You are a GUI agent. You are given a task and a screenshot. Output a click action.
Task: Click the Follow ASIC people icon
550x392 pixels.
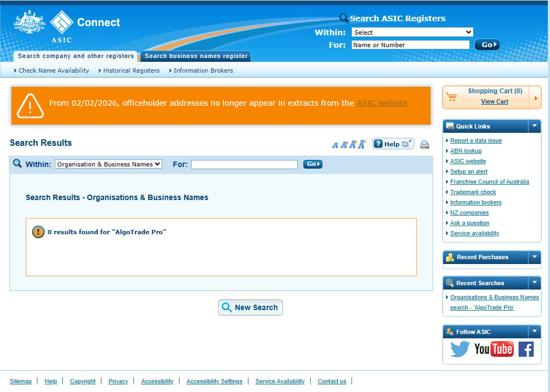(450, 331)
